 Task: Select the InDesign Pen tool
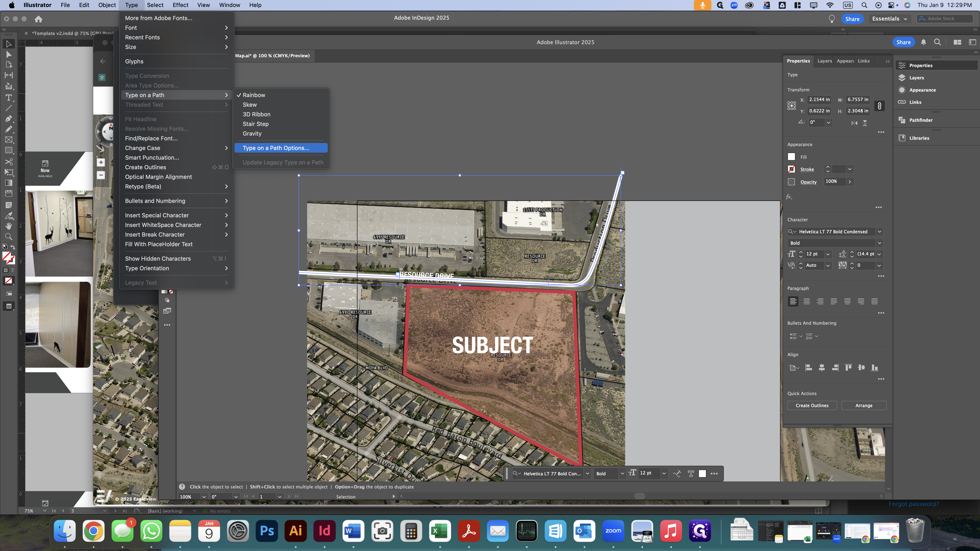point(9,119)
